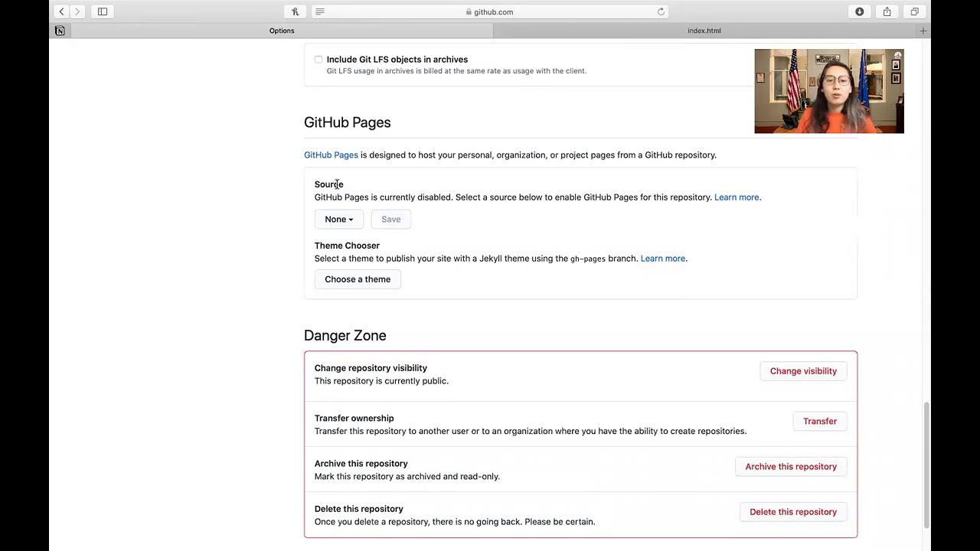Switch to the Options tab
The image size is (980, 551).
(282, 31)
